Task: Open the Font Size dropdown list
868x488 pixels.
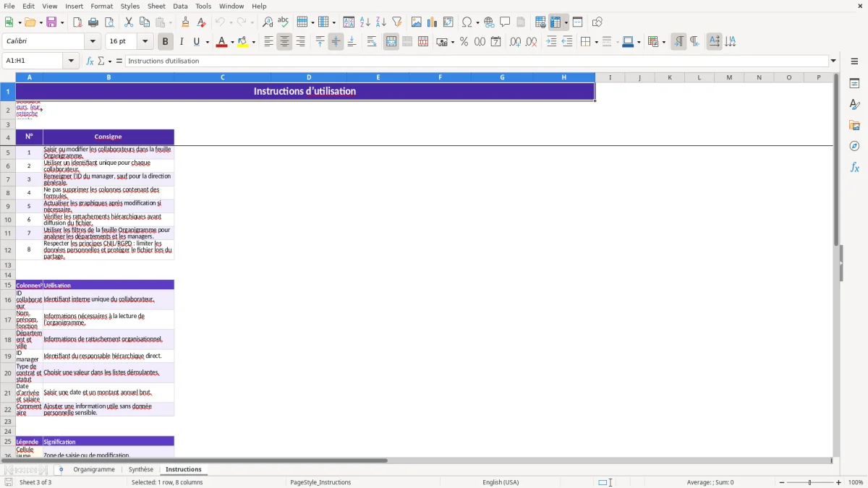Action: (x=145, y=42)
